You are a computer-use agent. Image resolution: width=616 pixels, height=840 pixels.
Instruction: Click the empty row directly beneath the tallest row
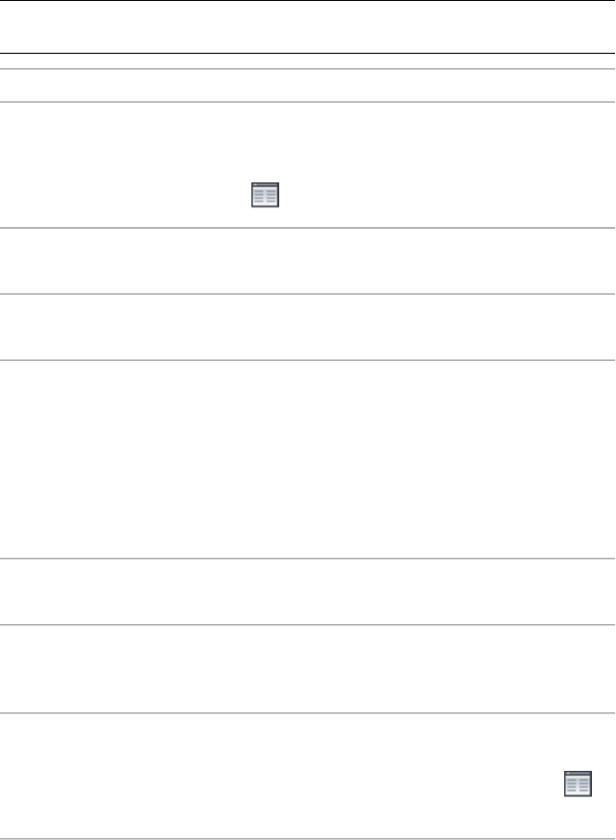click(308, 591)
